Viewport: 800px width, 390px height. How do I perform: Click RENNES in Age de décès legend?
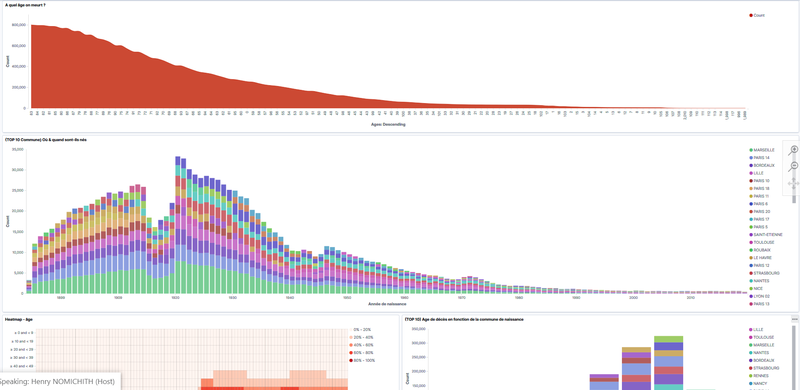759,376
